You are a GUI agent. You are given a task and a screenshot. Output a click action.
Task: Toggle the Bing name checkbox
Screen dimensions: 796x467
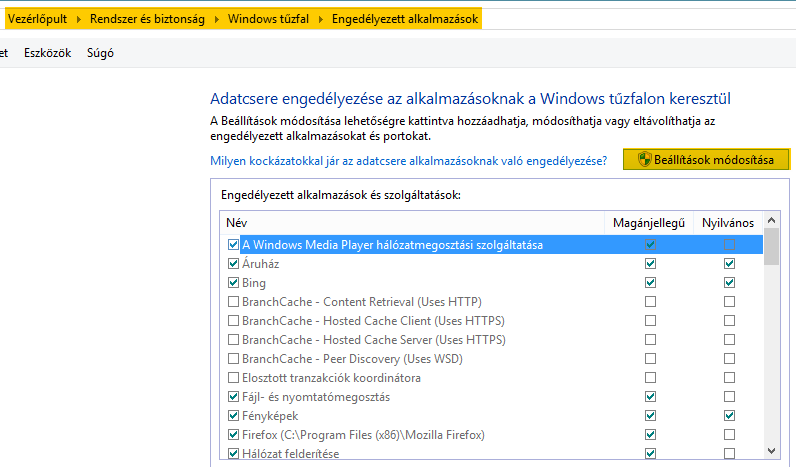234,283
